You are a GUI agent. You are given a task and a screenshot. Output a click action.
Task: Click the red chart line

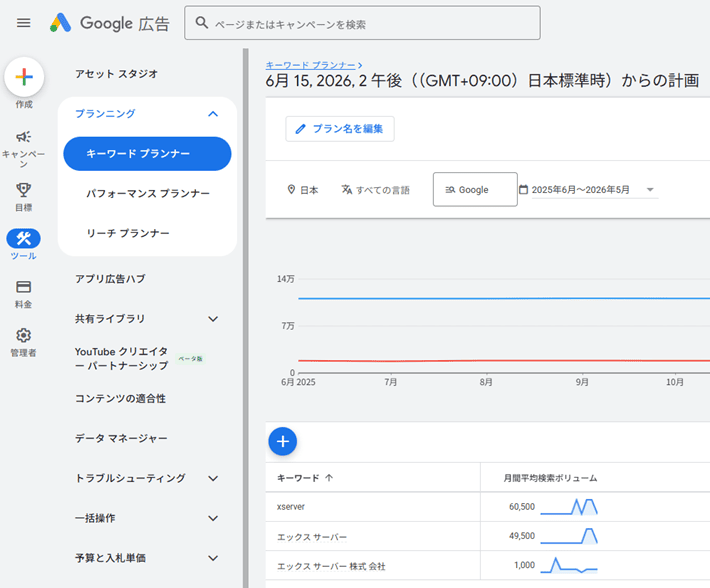(504, 361)
